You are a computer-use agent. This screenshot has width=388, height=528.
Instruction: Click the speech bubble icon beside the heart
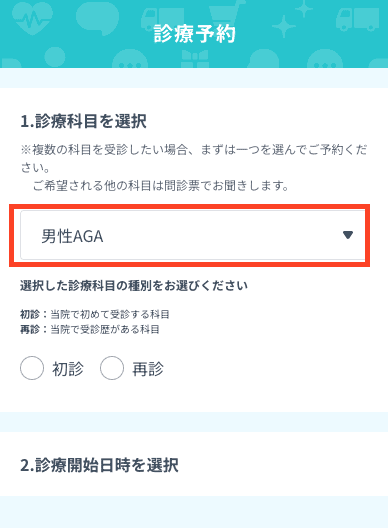(x=97, y=18)
